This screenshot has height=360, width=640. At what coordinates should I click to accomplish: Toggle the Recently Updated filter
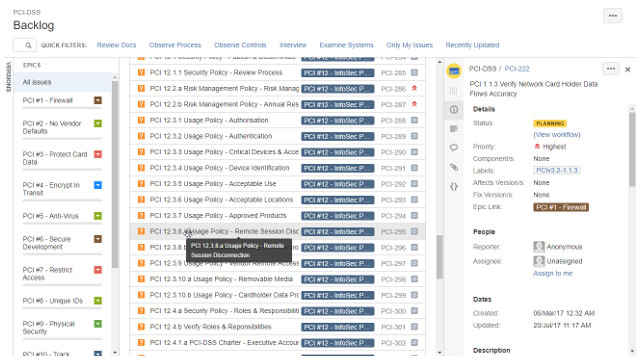coord(472,45)
